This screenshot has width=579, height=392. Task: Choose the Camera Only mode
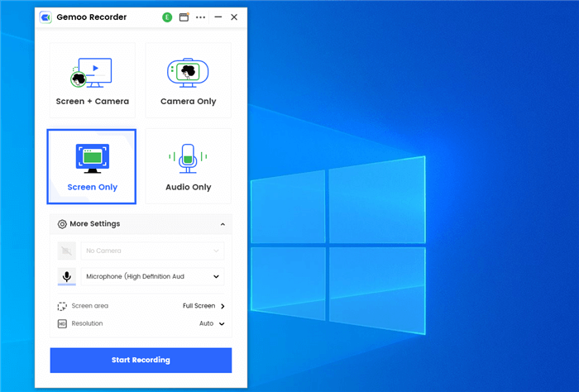pyautogui.click(x=189, y=80)
